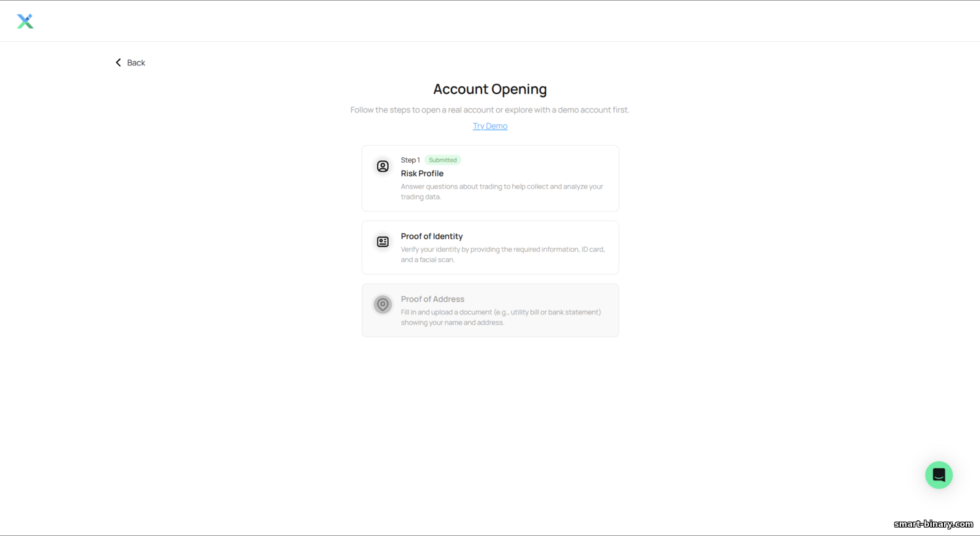Click the Risk Profile title text
980x536 pixels.
point(422,173)
